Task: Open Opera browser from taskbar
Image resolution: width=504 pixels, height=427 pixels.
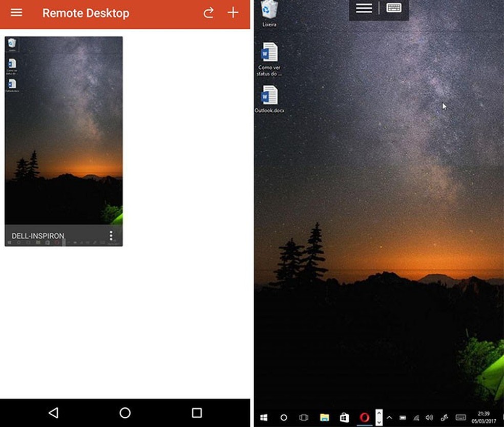Action: [365, 418]
